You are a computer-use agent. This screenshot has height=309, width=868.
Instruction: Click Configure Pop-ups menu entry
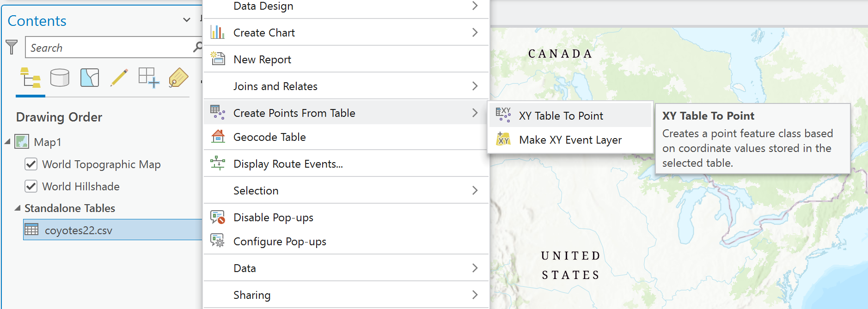(x=280, y=242)
